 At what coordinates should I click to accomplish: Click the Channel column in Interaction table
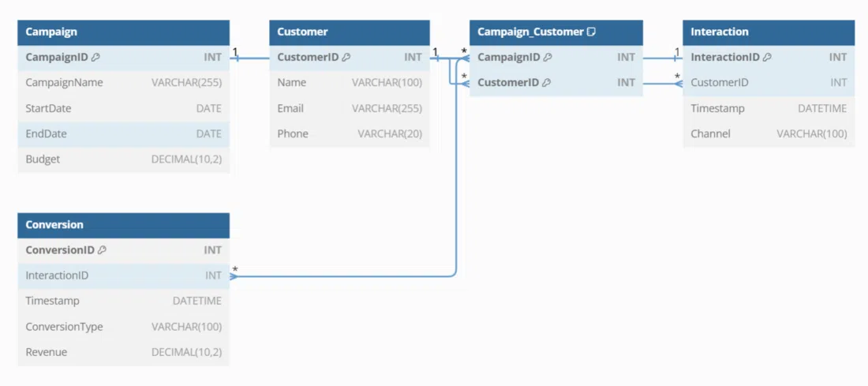pos(768,134)
